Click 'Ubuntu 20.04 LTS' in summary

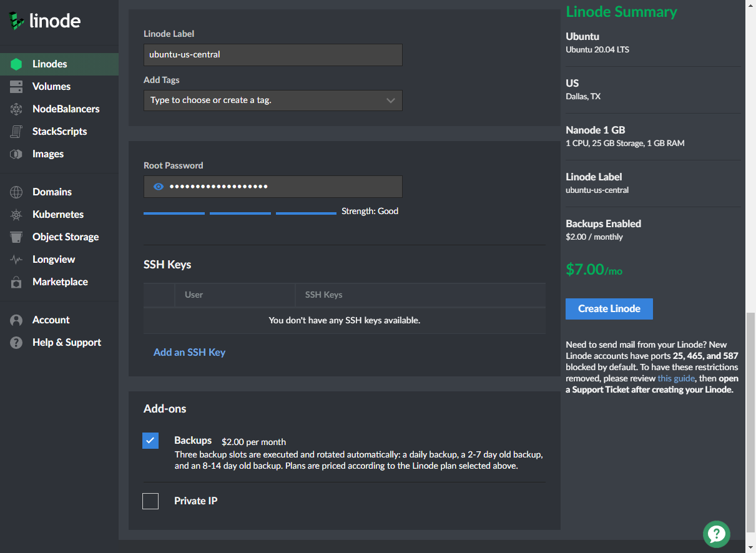click(x=597, y=49)
